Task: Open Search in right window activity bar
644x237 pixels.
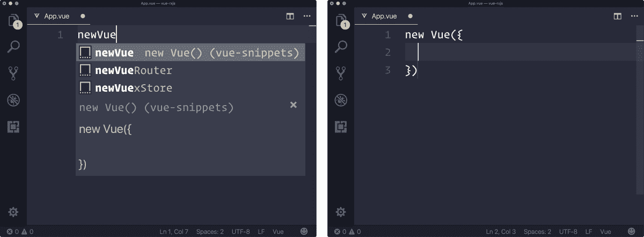Action: pos(340,47)
